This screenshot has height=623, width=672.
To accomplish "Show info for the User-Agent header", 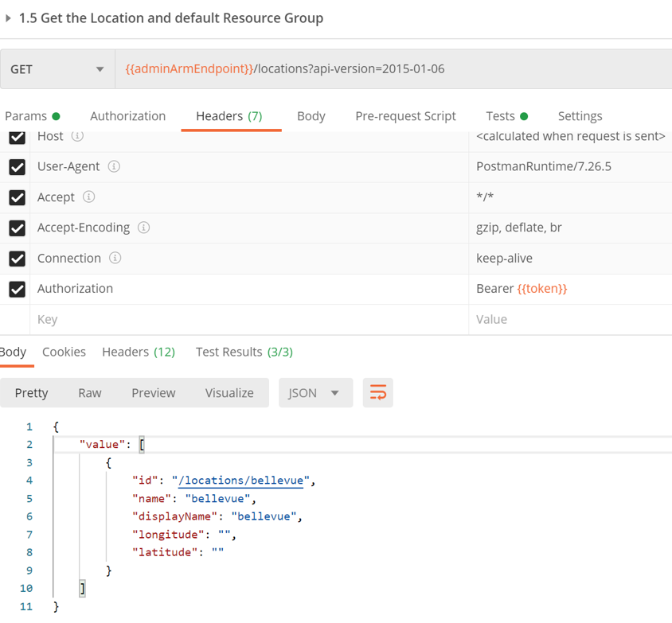I will pyautogui.click(x=114, y=166).
